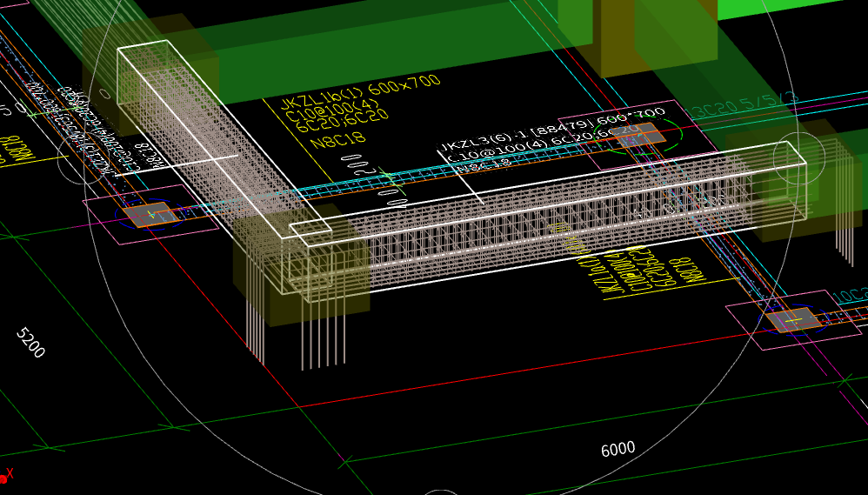868x495 pixels.
Task: Click the white leader line under JKZL3 label
Action: coord(470,185)
